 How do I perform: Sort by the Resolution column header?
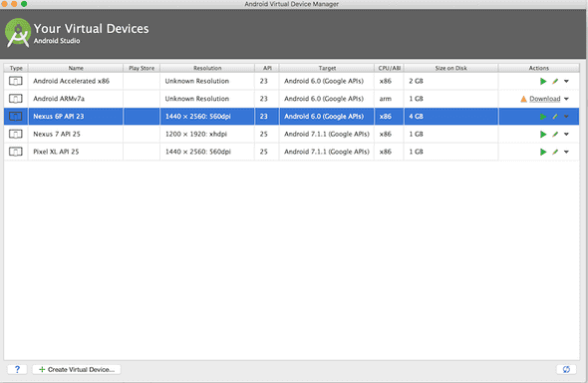[207, 68]
